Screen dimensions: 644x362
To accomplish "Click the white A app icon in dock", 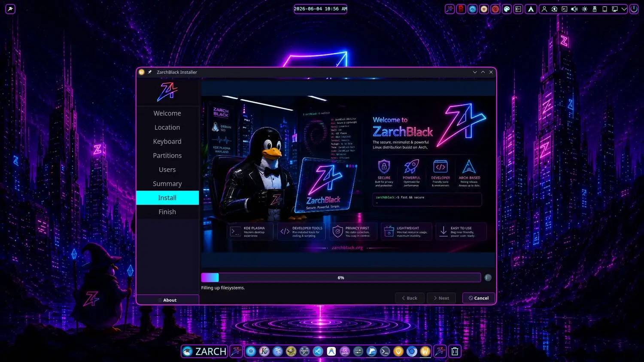I will tap(331, 351).
